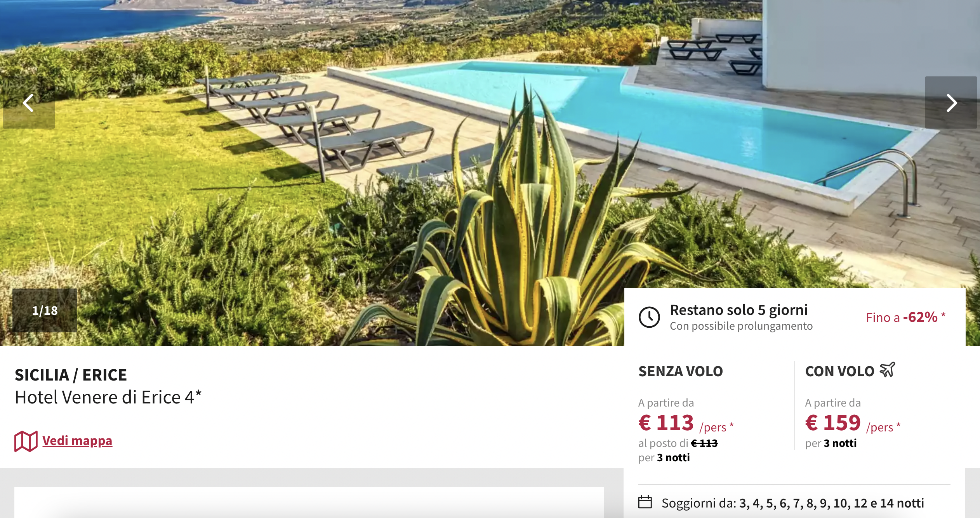Click the Soggiorni da nights list text
Image resolution: width=980 pixels, height=518 pixels.
(792, 503)
